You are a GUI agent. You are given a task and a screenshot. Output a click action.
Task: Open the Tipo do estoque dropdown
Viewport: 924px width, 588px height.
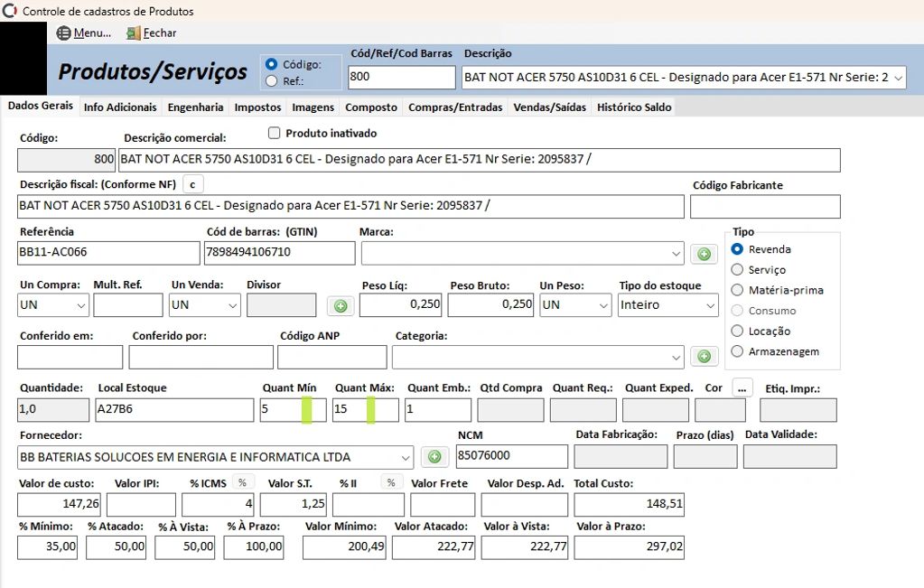click(709, 305)
